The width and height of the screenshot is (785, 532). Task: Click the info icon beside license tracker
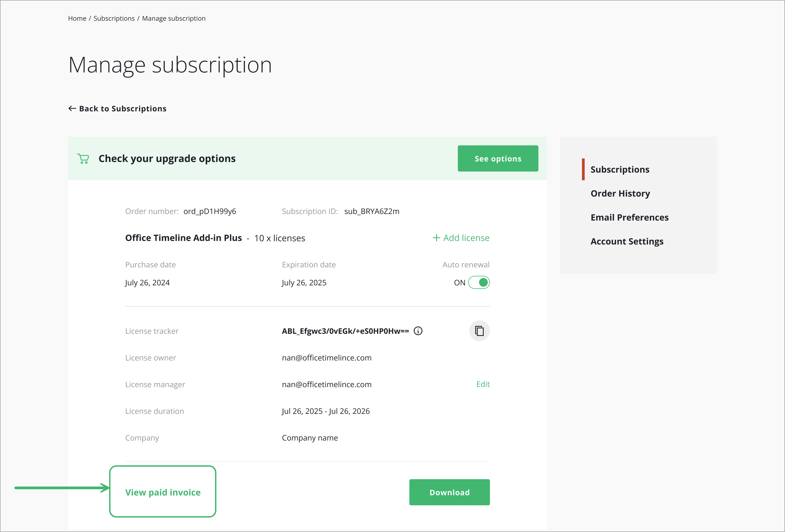pyautogui.click(x=418, y=331)
